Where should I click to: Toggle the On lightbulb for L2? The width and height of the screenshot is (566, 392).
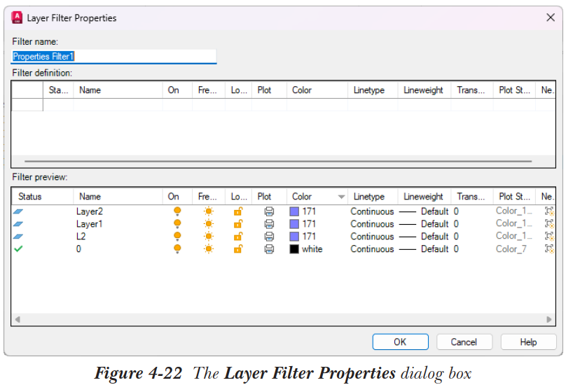pos(177,237)
